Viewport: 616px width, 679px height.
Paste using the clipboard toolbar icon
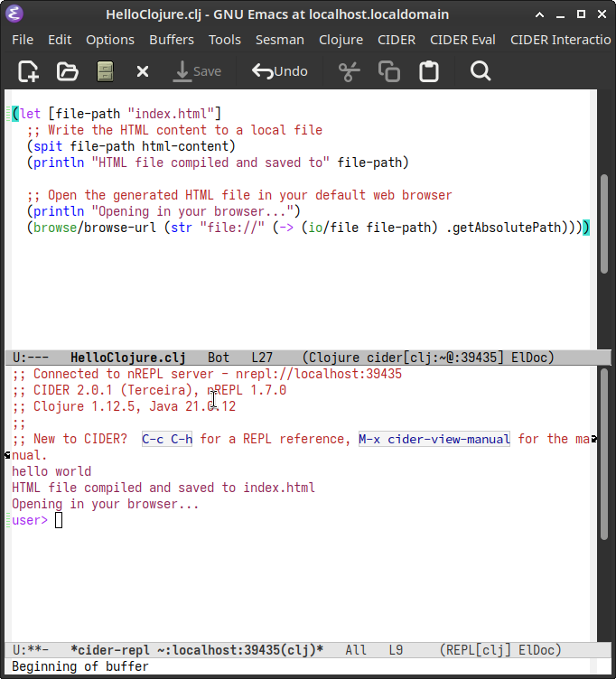429,71
